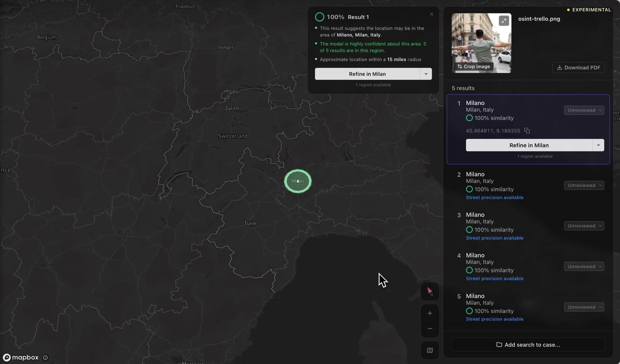Select result 2 Milano row

point(528,185)
